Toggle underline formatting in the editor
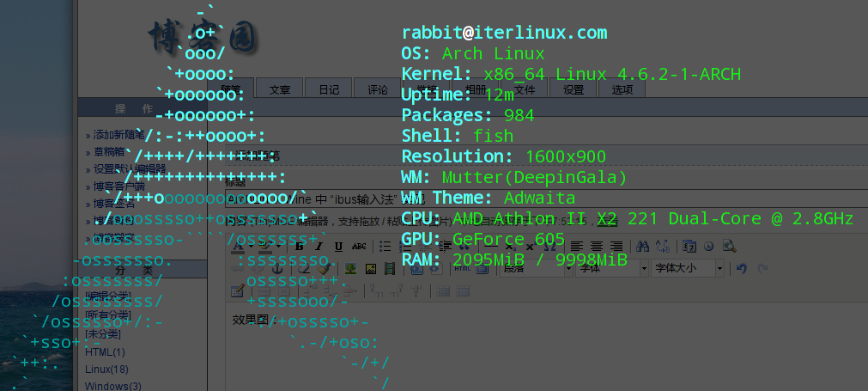The height and width of the screenshot is (391, 868). coord(339,247)
